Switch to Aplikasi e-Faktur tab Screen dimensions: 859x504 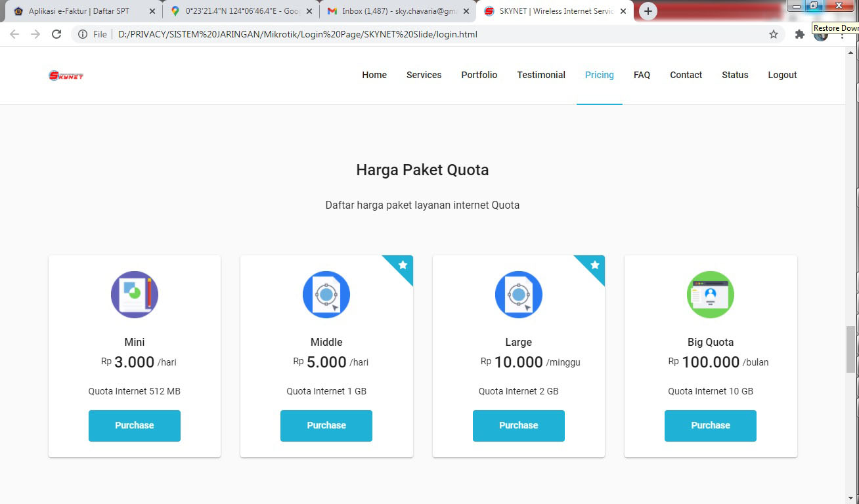pos(79,11)
